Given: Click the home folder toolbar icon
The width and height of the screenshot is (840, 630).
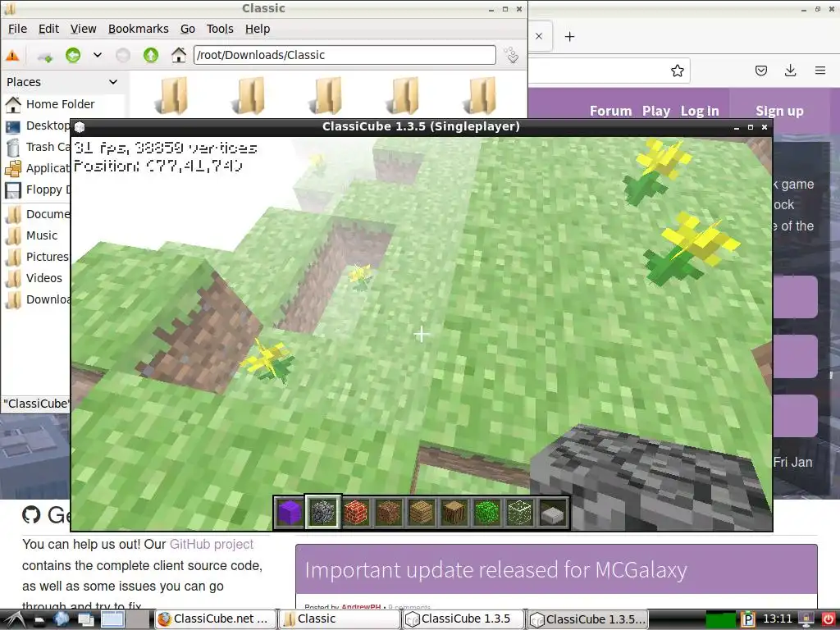Looking at the screenshot, I should click(x=178, y=55).
